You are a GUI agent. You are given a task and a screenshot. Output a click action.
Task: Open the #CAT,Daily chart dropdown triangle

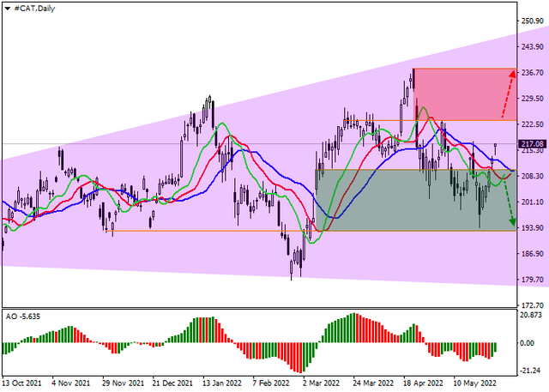(x=7, y=9)
